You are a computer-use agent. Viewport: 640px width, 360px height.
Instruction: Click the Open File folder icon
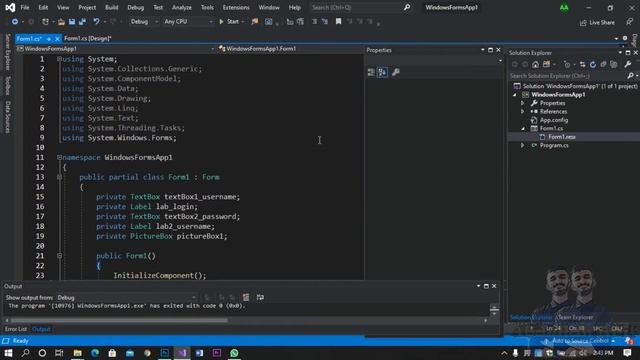(61, 22)
